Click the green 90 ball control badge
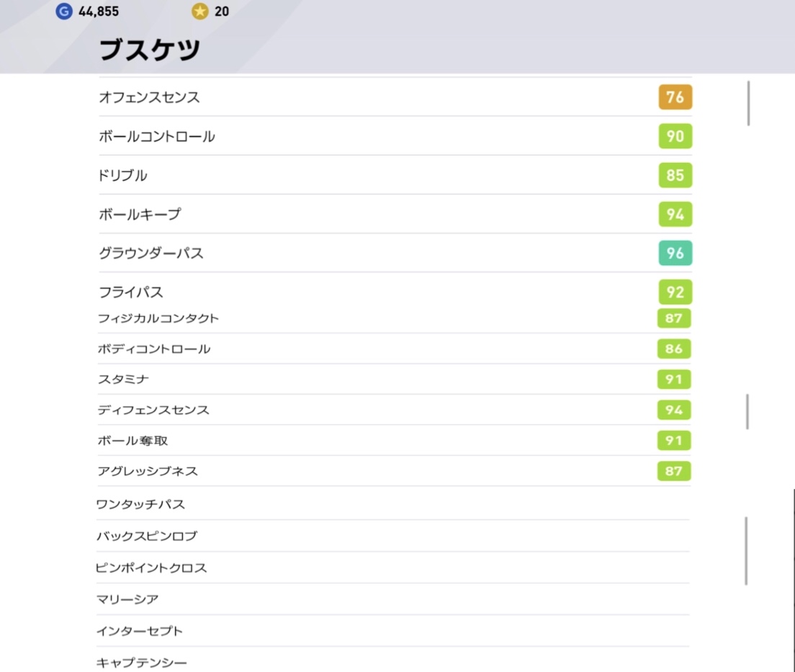Screen dimensions: 795x672 (x=675, y=136)
